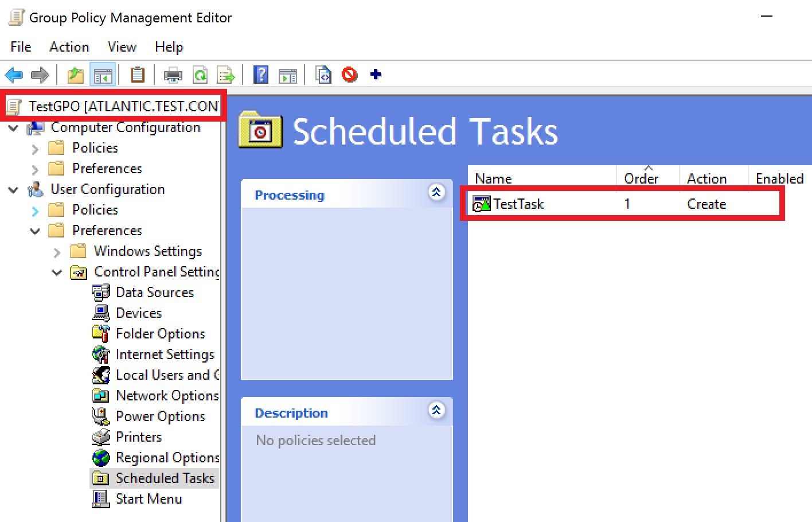Collapse the Processing panel

point(436,192)
